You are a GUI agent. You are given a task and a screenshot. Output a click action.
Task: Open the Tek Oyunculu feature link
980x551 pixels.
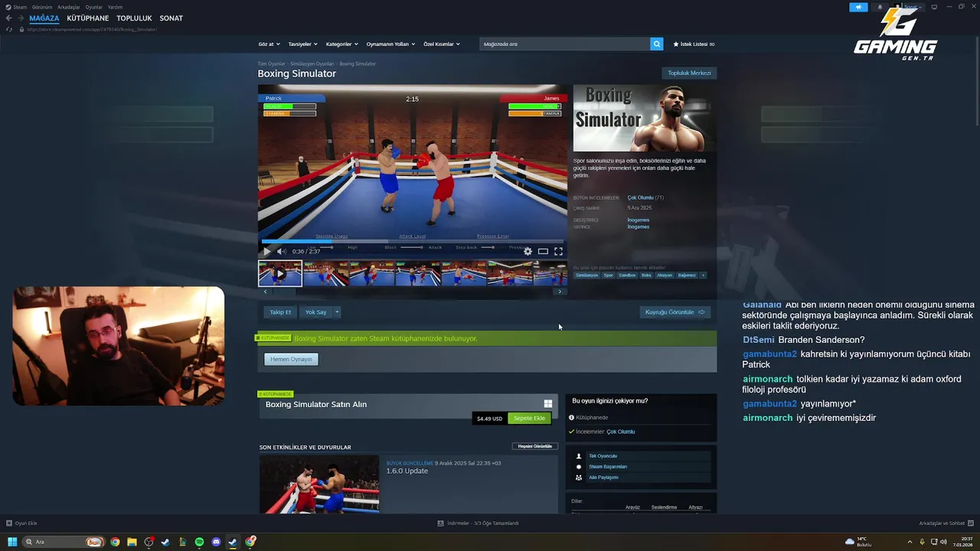tap(603, 456)
